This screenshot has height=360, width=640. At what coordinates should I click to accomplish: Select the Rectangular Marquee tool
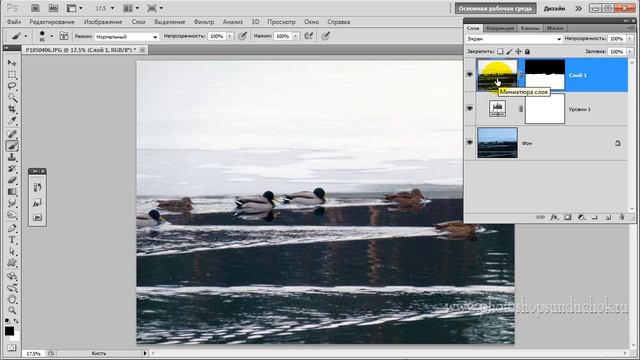(x=12, y=75)
